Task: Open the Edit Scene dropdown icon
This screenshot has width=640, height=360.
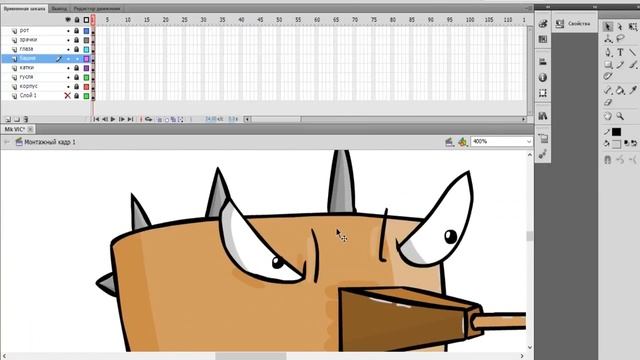Action: click(449, 142)
